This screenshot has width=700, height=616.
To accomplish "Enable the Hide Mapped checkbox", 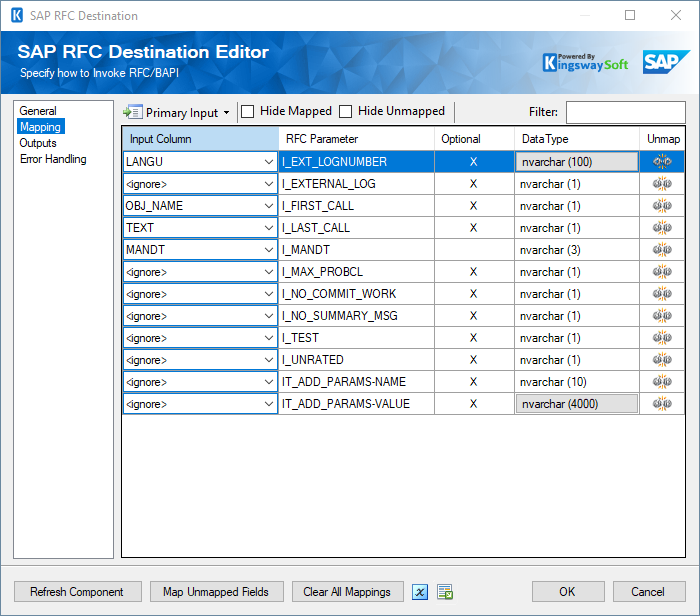I will click(x=248, y=111).
